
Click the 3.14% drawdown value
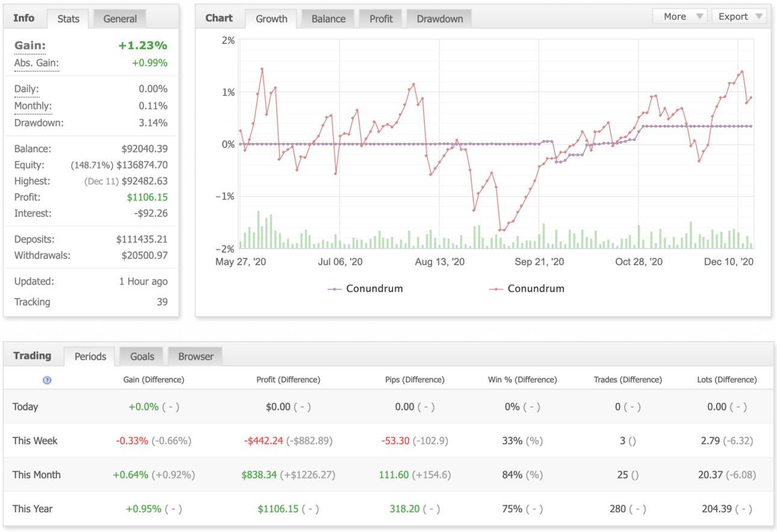coord(153,123)
